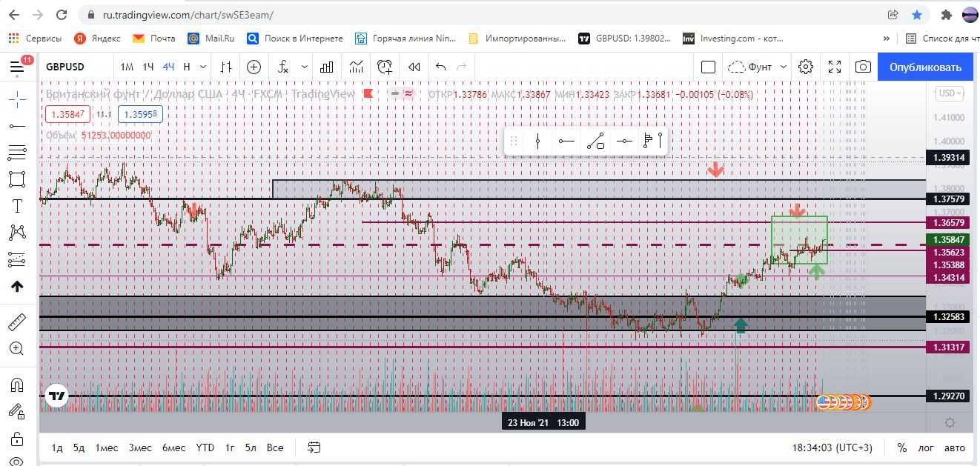
Task: Create an alert with the alarm clock icon
Action: (385, 67)
